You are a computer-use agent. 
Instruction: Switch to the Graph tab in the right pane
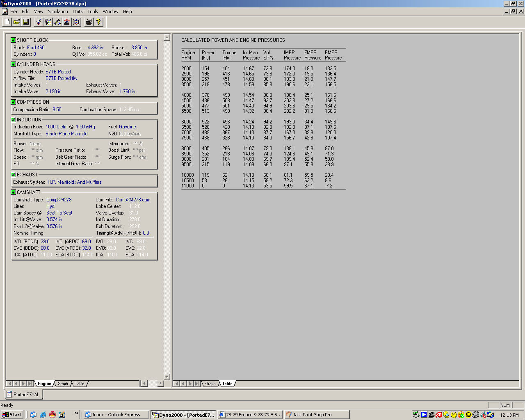210,384
